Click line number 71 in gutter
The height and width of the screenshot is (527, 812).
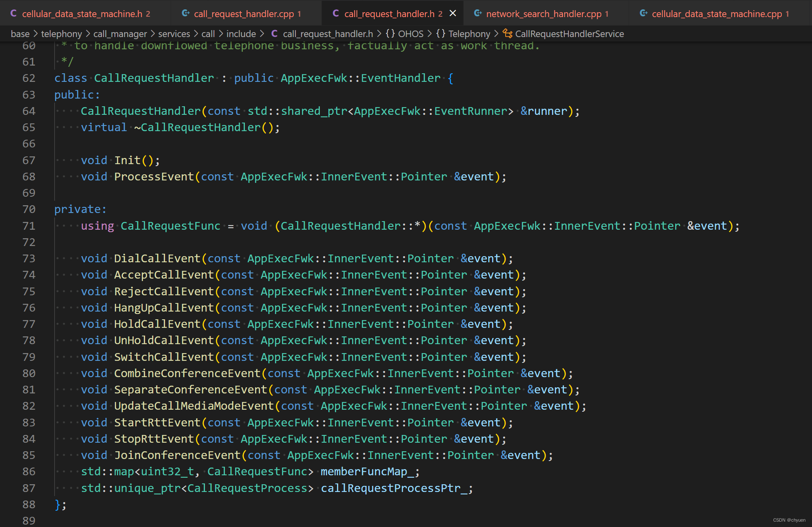pyautogui.click(x=29, y=226)
